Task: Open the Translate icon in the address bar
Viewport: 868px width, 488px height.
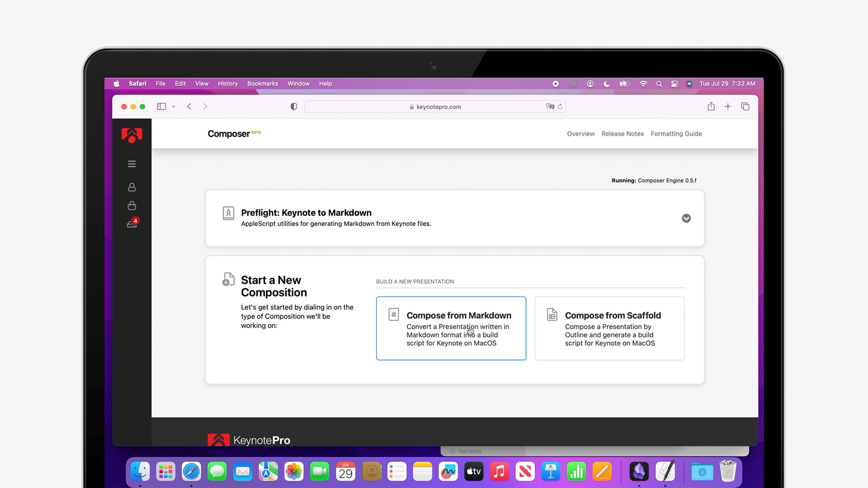Action: (550, 107)
